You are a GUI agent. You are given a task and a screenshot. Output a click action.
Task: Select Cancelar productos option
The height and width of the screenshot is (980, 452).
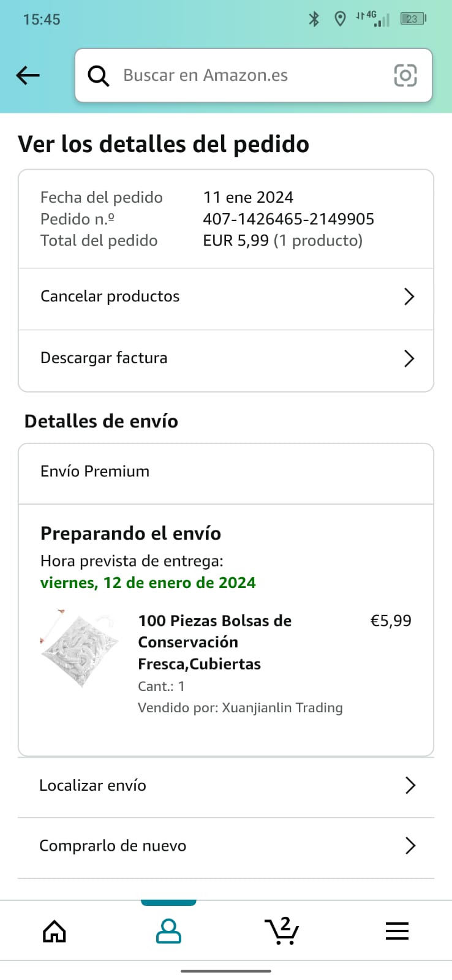click(x=110, y=296)
